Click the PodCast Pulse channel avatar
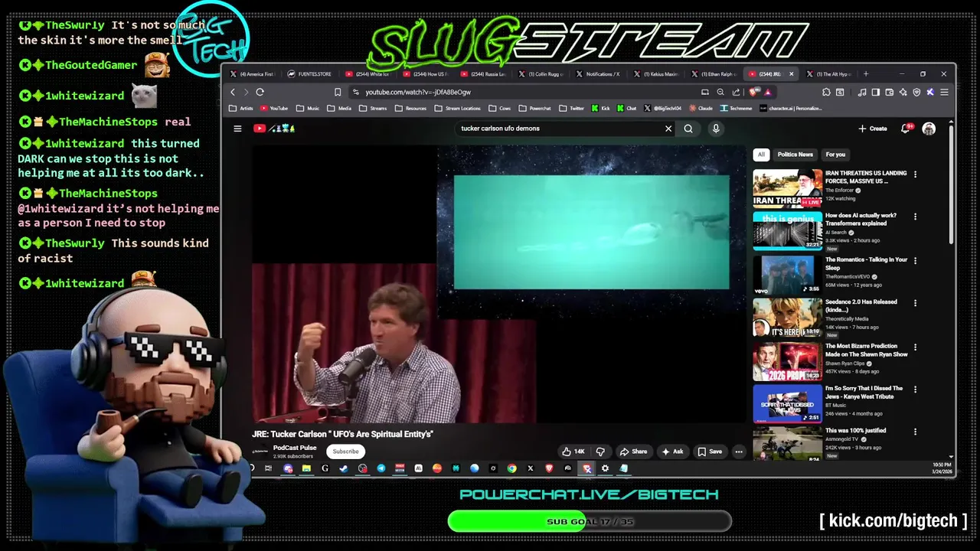 pos(260,452)
